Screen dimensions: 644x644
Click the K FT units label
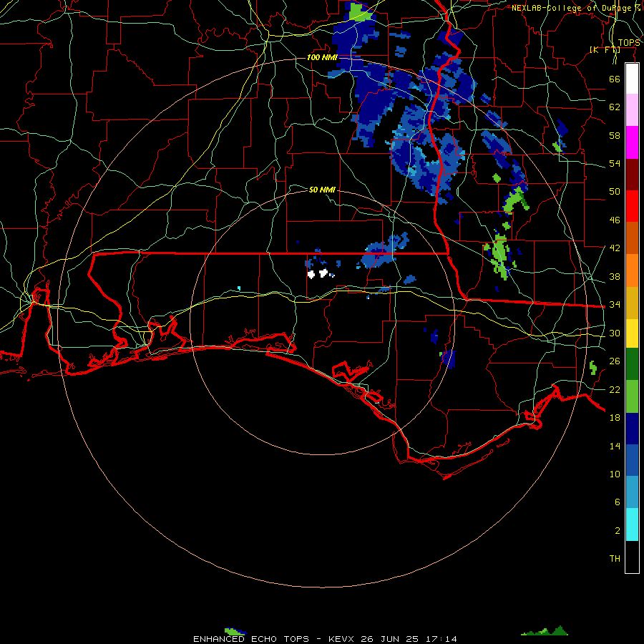point(605,50)
